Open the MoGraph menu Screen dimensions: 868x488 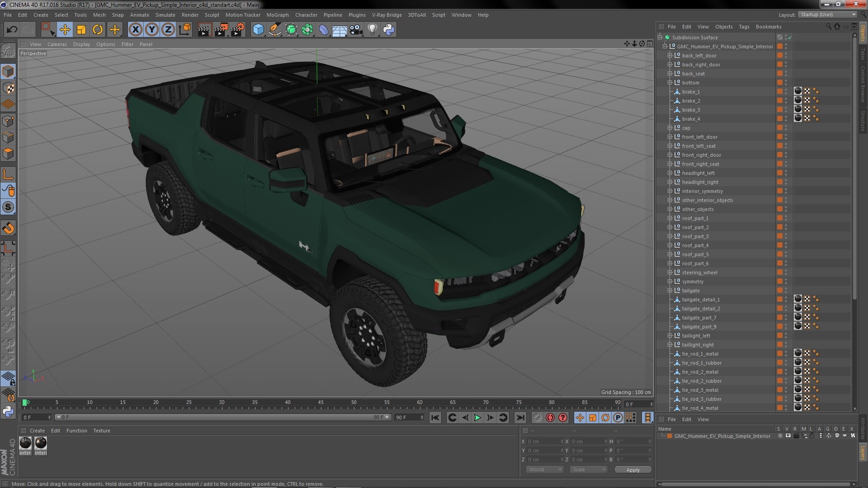[277, 15]
